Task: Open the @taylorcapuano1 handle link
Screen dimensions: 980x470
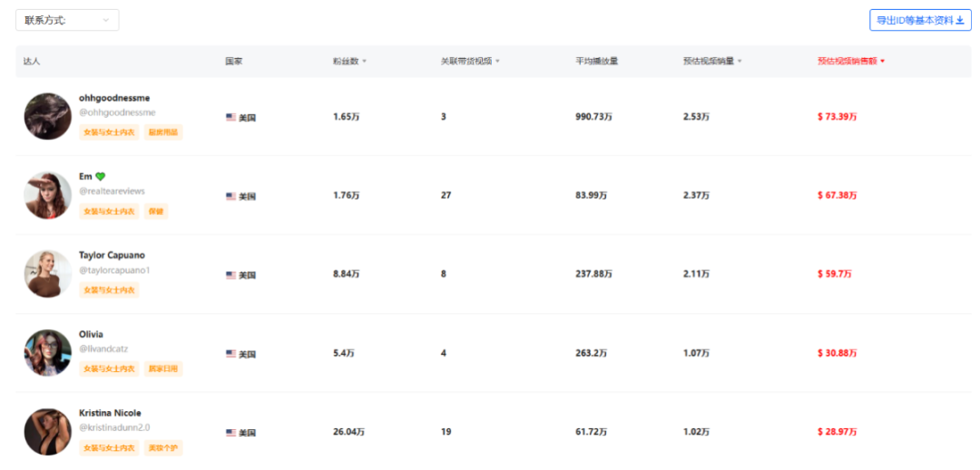Action: 114,270
